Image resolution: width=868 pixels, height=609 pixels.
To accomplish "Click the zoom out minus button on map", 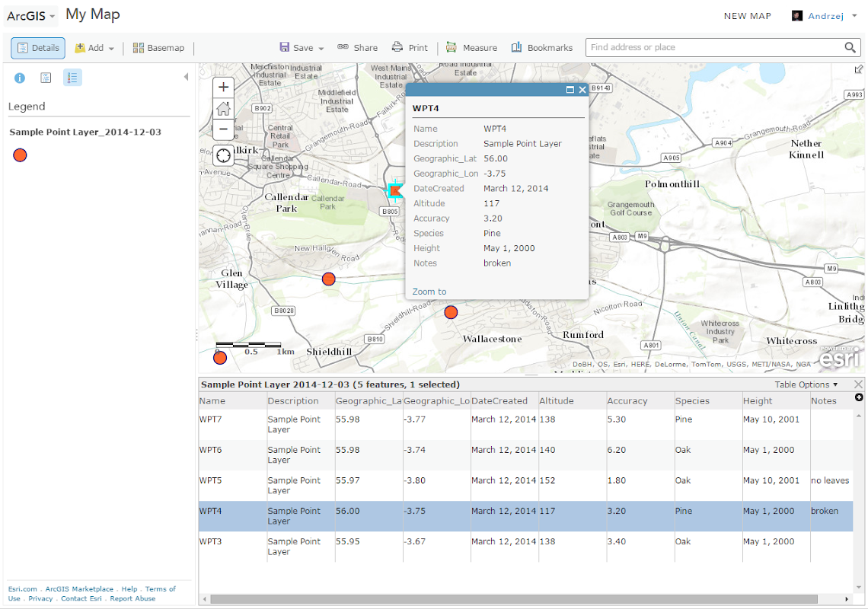I will [223, 129].
